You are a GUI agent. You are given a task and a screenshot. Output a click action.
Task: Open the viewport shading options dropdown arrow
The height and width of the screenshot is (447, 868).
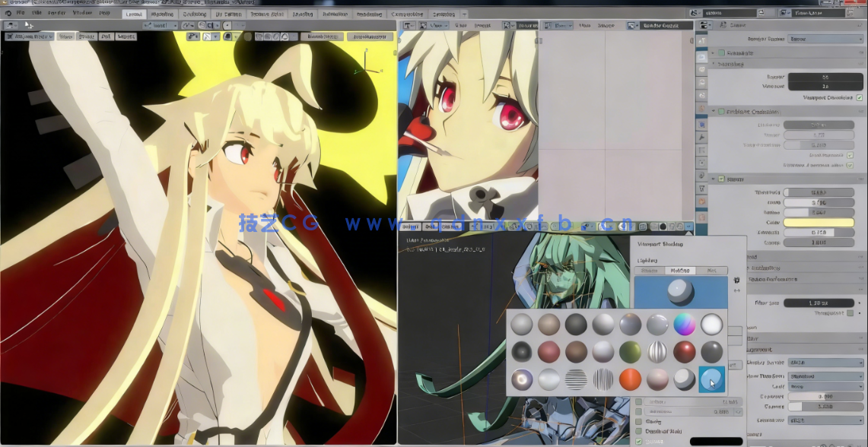(x=688, y=227)
